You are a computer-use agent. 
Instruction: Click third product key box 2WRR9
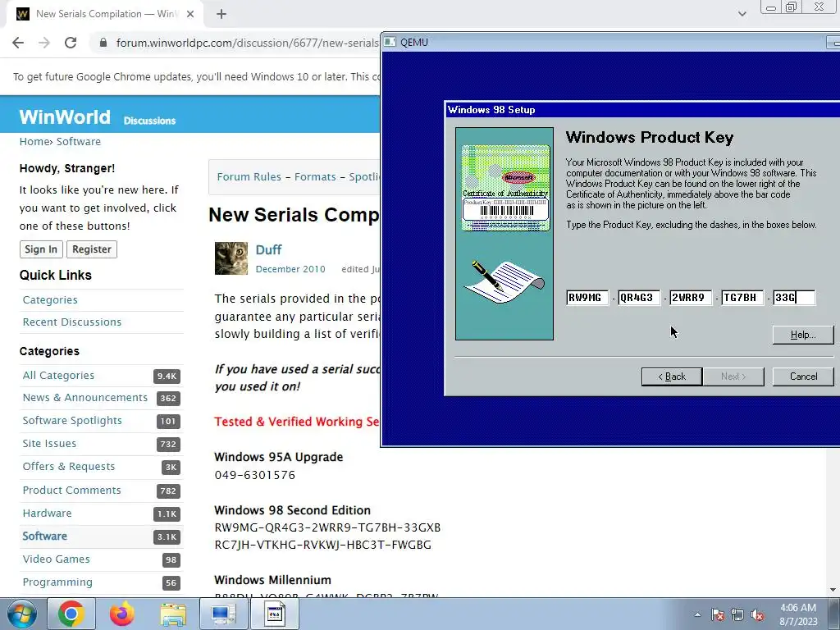pyautogui.click(x=691, y=298)
